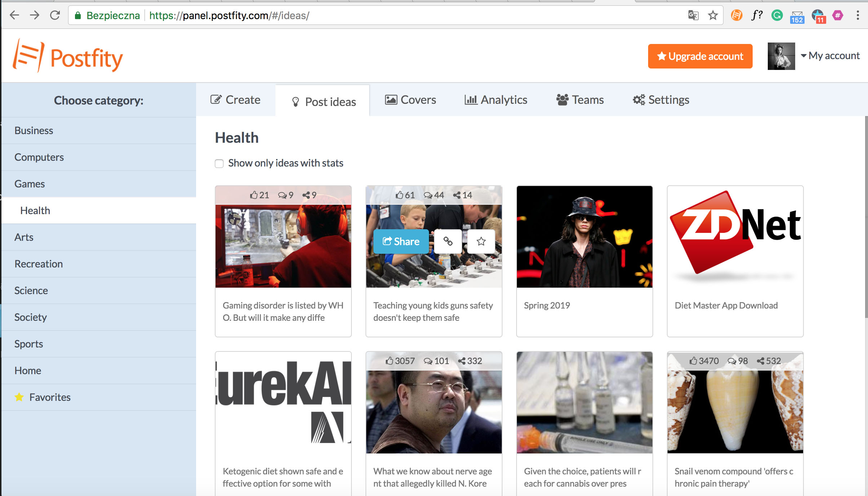Reload the page with the refresh icon
Screen dimensions: 868x496
click(x=55, y=15)
